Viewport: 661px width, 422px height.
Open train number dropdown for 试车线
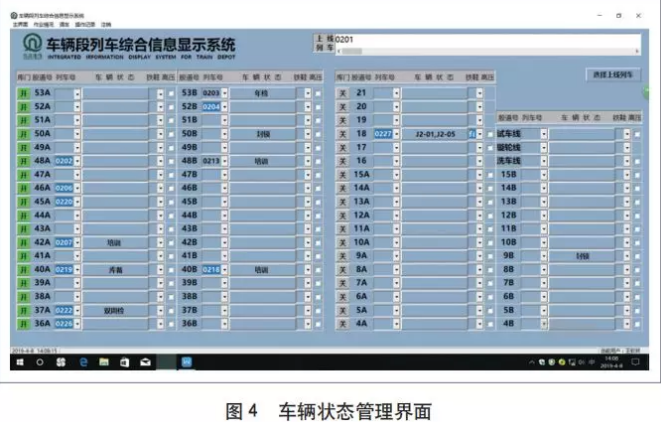pos(544,134)
